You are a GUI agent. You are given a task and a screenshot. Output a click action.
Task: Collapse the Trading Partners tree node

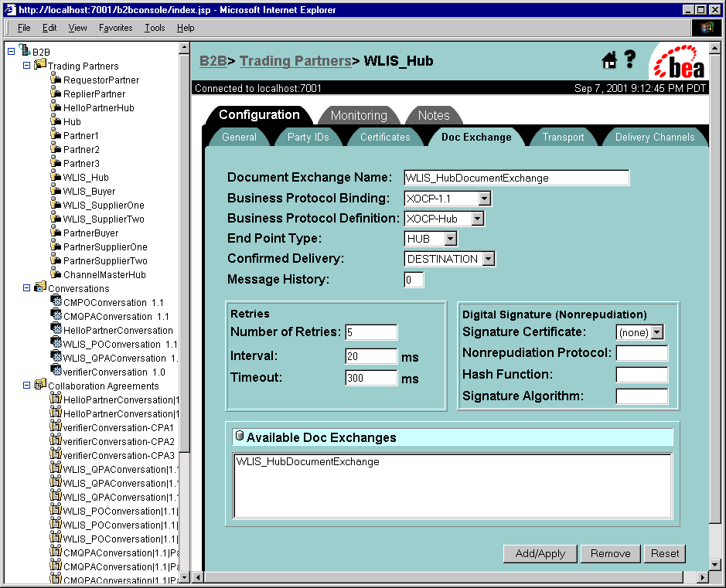[26, 66]
